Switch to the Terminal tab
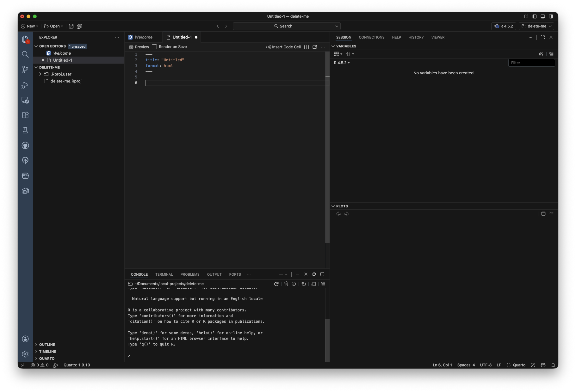The width and height of the screenshot is (576, 392). 164,274
